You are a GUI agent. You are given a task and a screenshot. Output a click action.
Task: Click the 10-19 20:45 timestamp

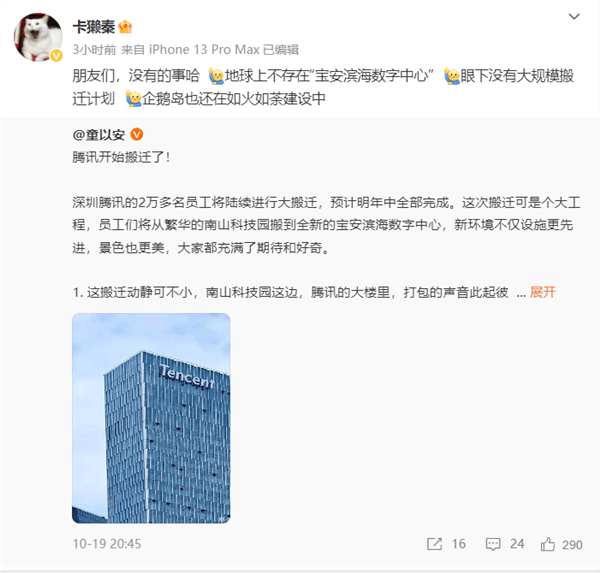107,544
